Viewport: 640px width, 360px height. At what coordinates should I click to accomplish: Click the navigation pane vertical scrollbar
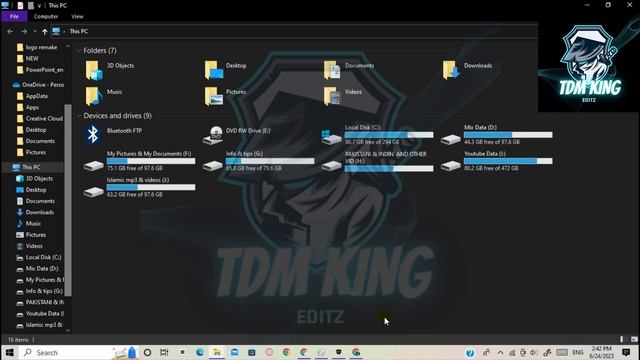[68, 200]
